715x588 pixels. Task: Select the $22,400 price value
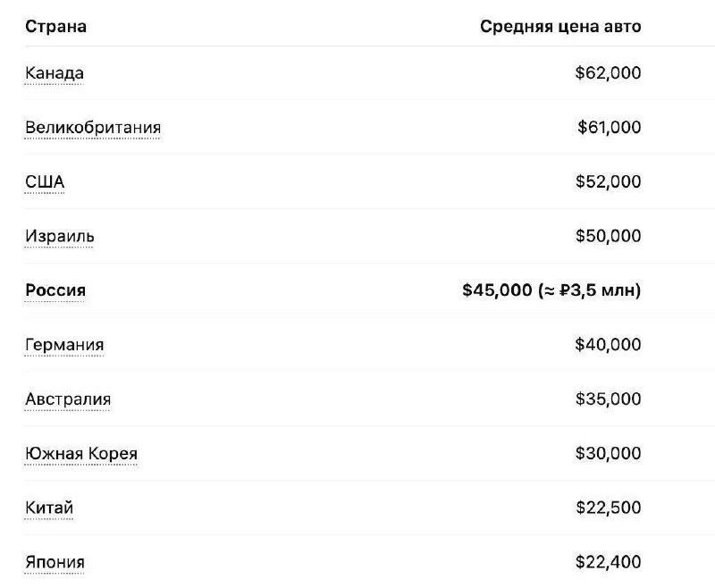tap(608, 563)
